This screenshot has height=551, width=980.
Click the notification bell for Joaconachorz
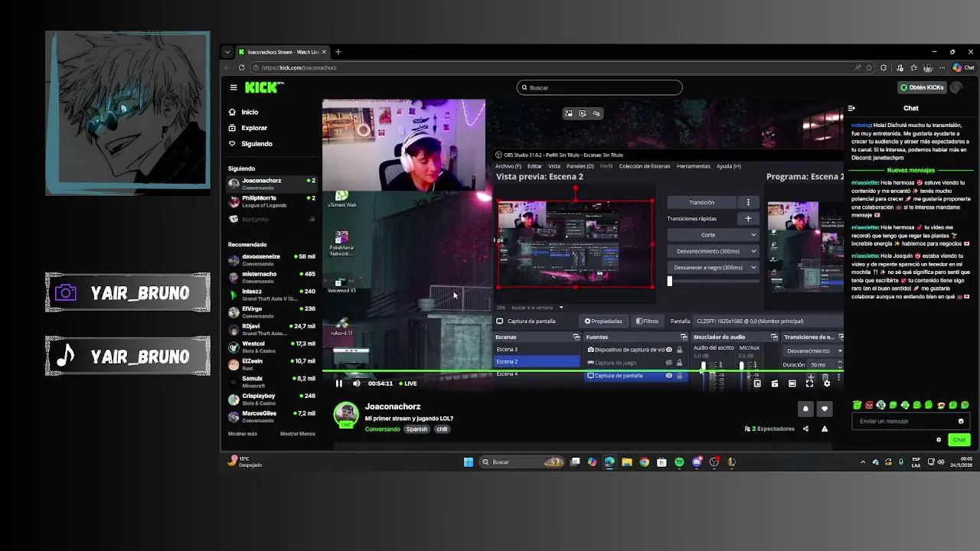[x=805, y=409]
